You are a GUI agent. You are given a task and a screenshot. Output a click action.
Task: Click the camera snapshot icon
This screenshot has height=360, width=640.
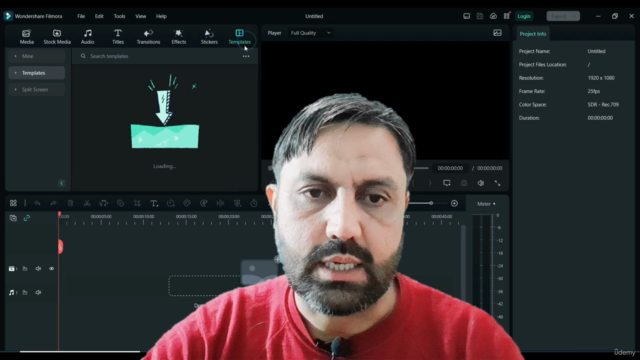pyautogui.click(x=464, y=183)
